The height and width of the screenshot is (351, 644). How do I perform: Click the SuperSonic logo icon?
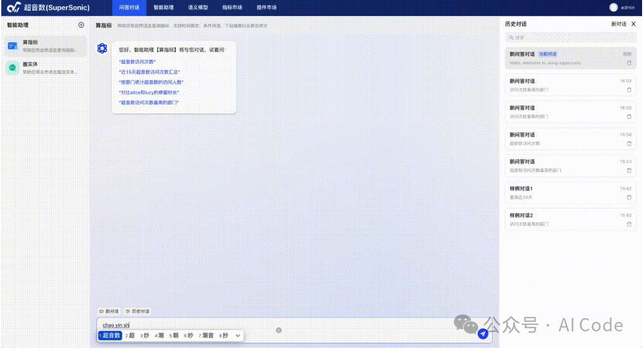[13, 7]
